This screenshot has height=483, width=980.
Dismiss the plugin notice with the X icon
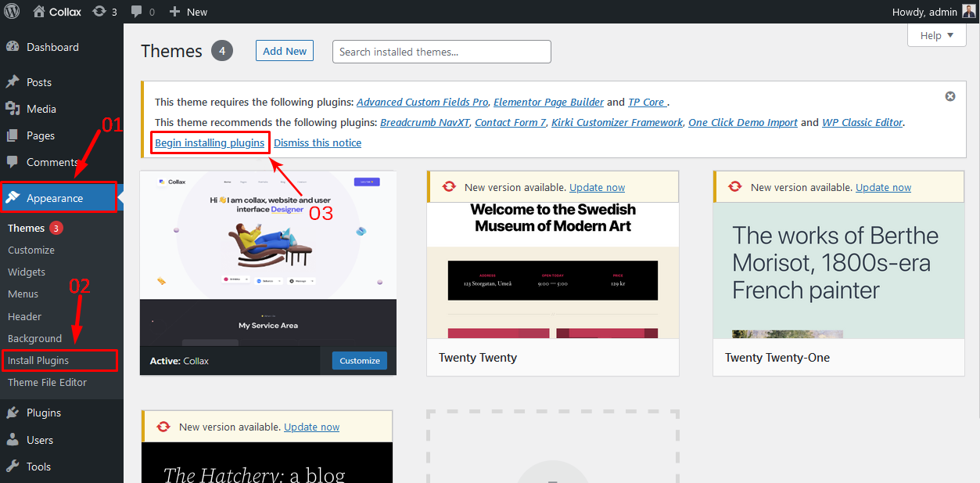pos(950,96)
